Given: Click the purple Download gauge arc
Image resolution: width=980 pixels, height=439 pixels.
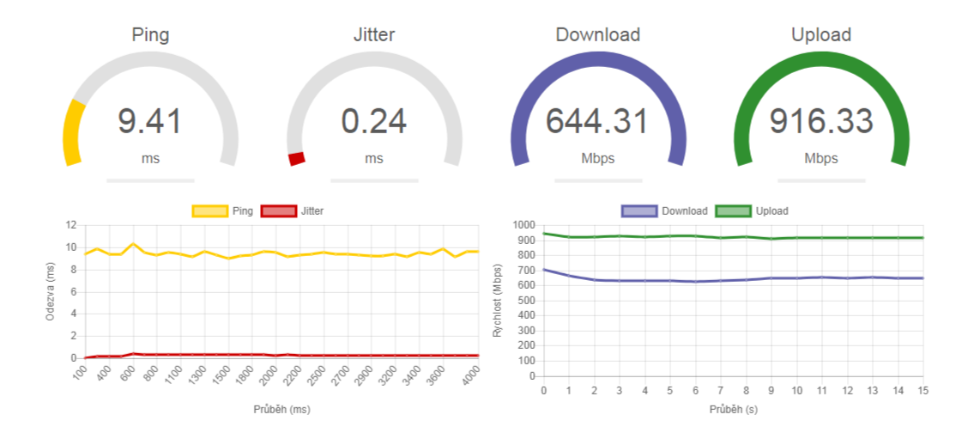Looking at the screenshot, I should (x=598, y=59).
